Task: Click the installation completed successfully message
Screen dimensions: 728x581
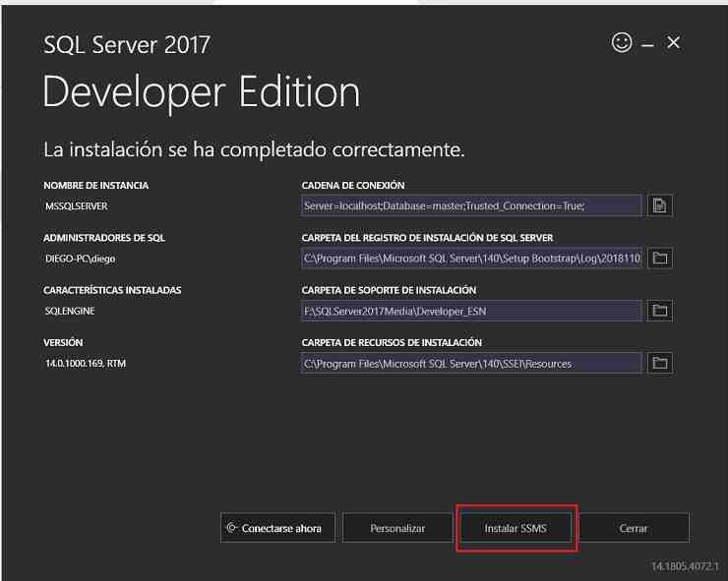Action: click(x=254, y=149)
